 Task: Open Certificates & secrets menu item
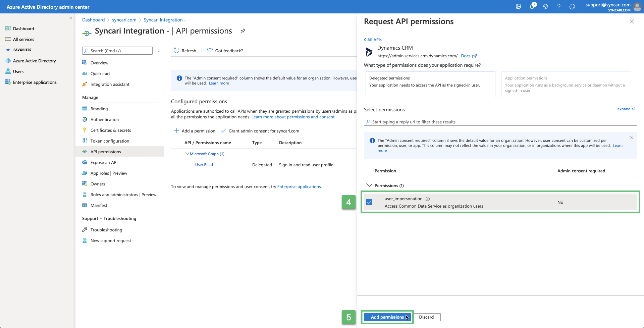[x=111, y=130]
